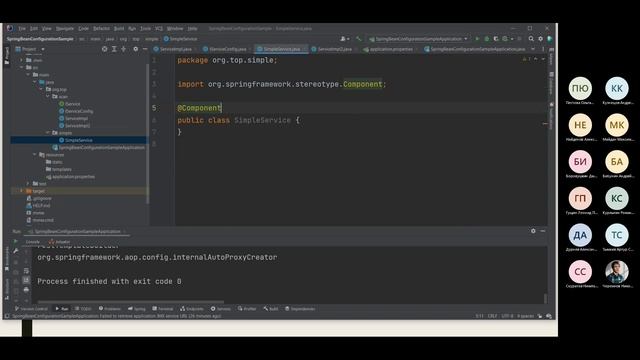Collapse the resources folder node
This screenshot has width=640, height=360.
35,155
